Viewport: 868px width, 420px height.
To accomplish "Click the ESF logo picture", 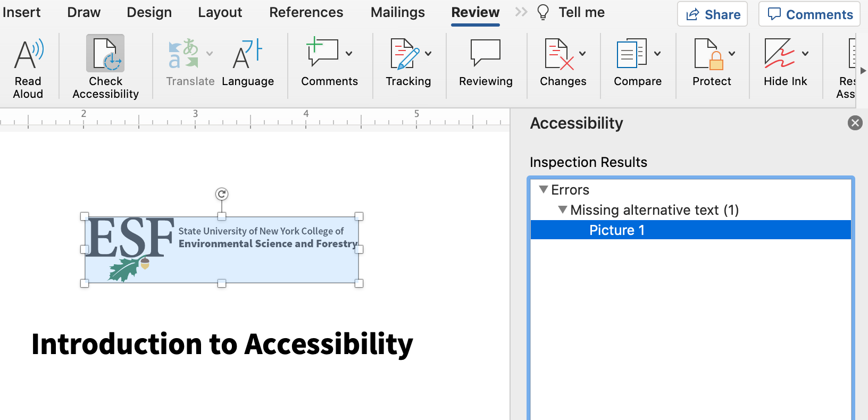I will [x=222, y=249].
